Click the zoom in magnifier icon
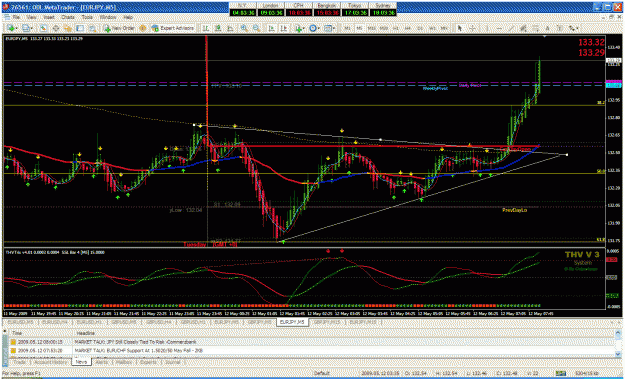Screen dimensions: 625x379 point(244,28)
